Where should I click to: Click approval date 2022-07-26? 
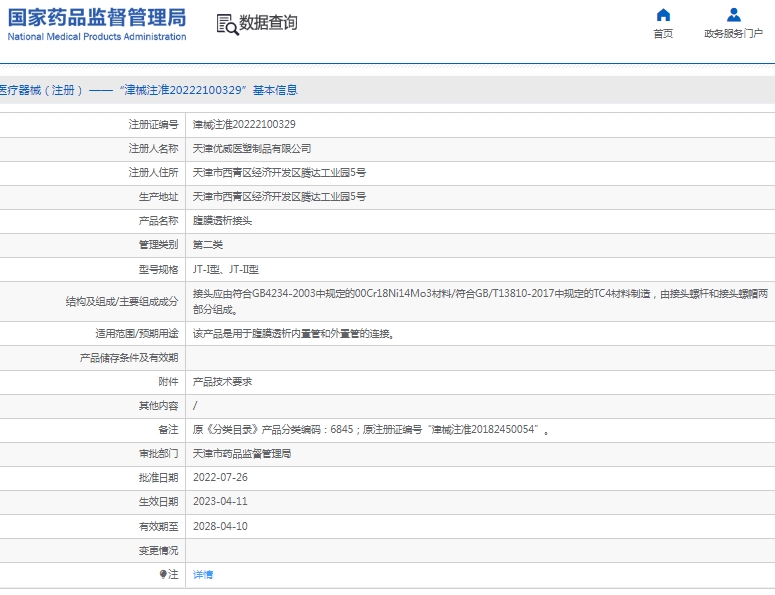point(219,478)
